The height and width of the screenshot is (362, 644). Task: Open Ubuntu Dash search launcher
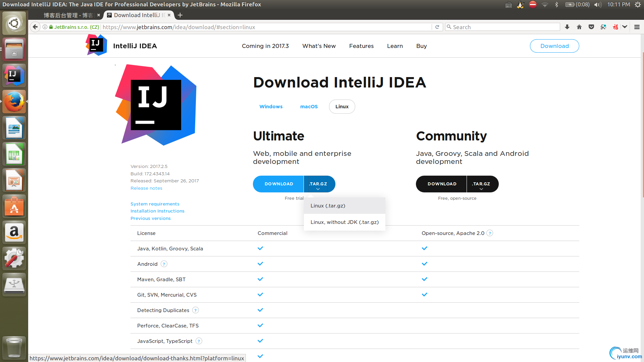(14, 23)
